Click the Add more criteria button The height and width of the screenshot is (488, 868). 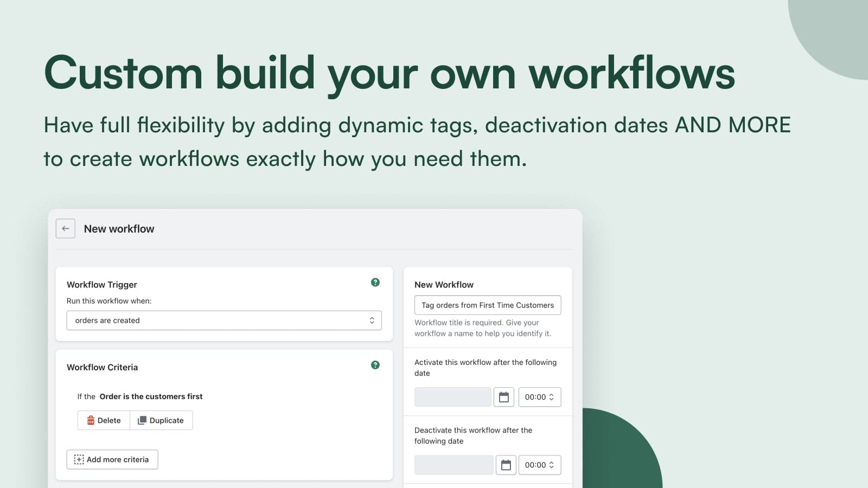[112, 459]
